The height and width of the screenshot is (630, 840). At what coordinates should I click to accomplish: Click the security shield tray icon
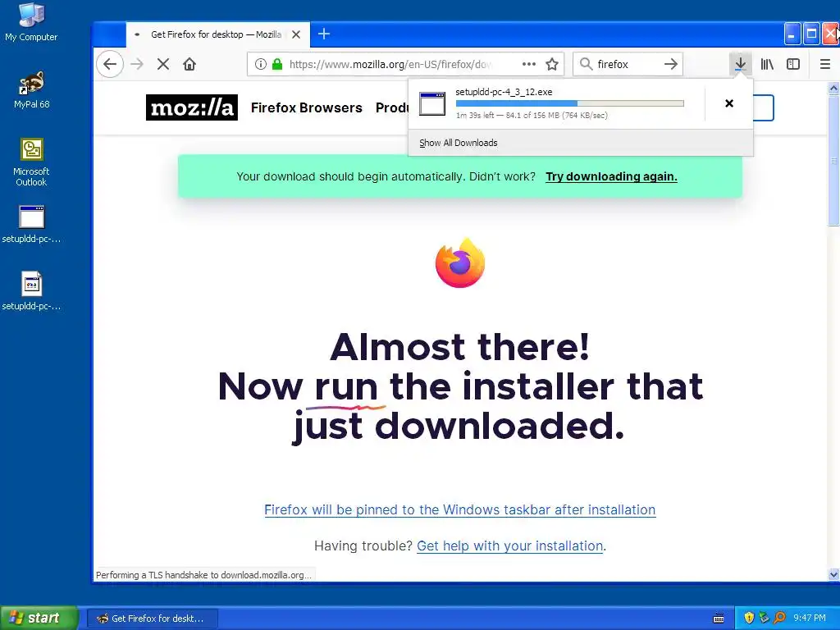749,619
